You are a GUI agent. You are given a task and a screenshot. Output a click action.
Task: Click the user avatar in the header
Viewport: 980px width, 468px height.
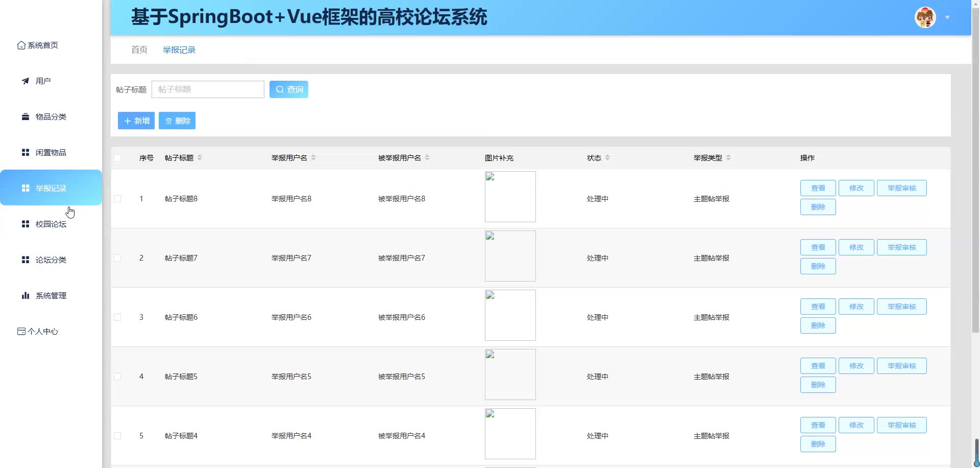925,17
